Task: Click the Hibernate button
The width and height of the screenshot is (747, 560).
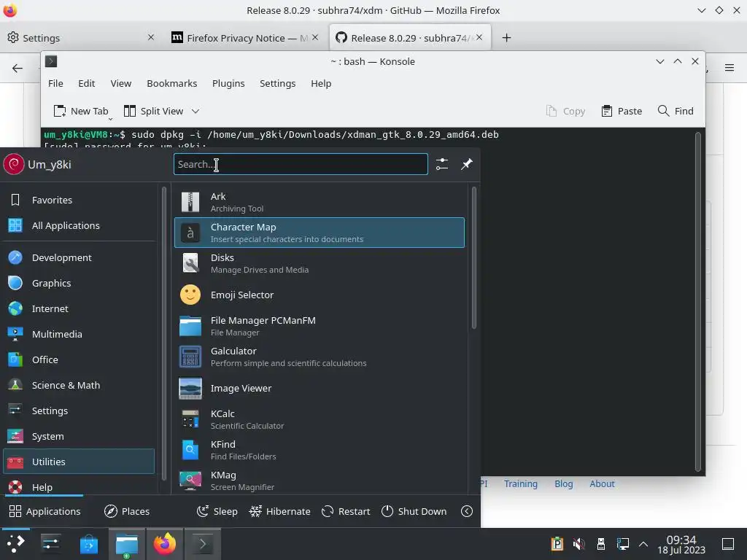Action: (x=279, y=511)
